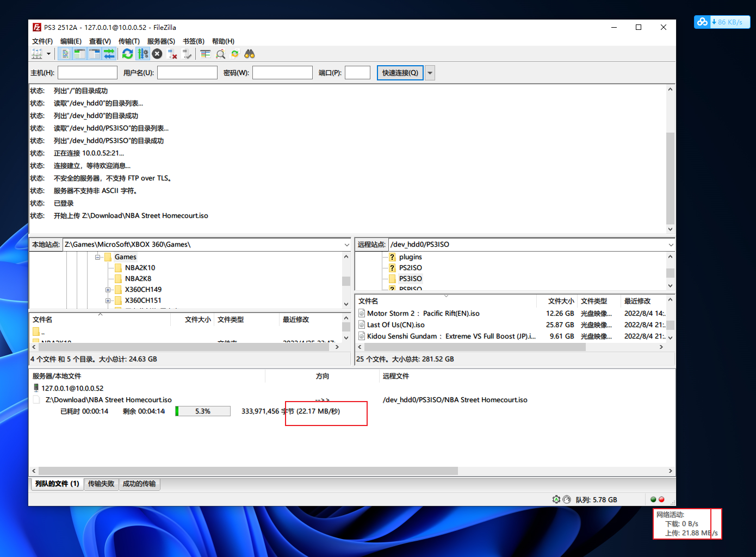756x557 pixels.
Task: Open the Site Manager icon
Action: click(37, 54)
